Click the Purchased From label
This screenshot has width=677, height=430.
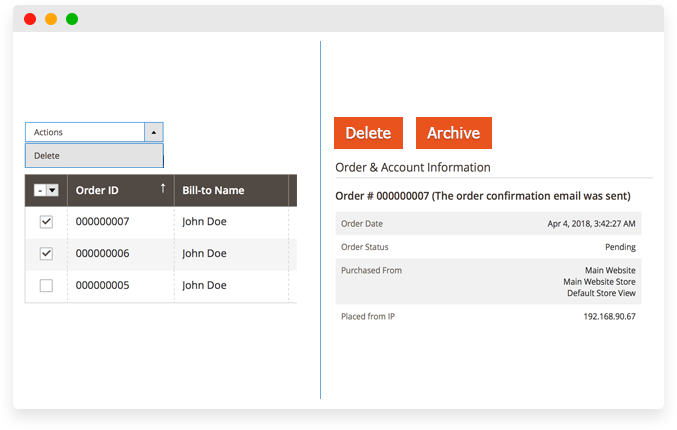click(371, 270)
